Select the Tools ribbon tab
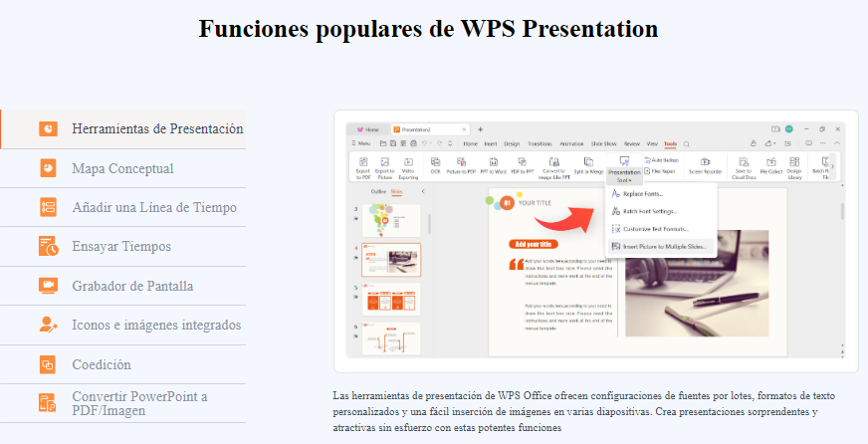 coord(670,144)
